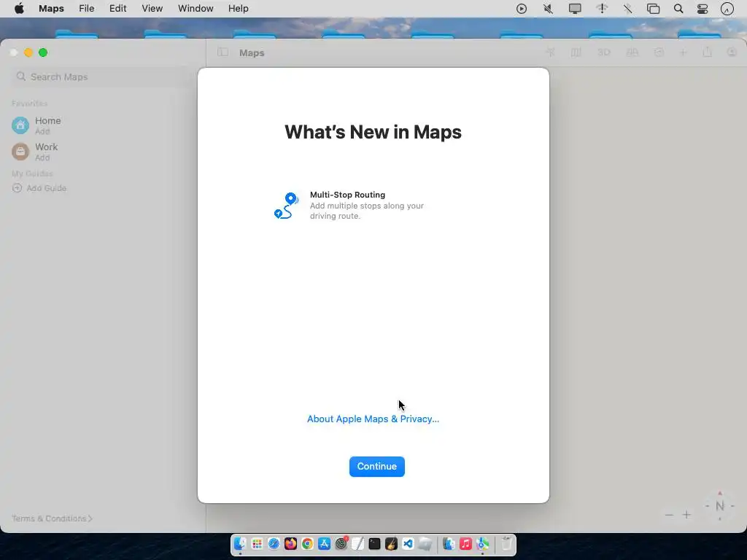Open the View menu
The width and height of the screenshot is (747, 560).
[x=152, y=9]
